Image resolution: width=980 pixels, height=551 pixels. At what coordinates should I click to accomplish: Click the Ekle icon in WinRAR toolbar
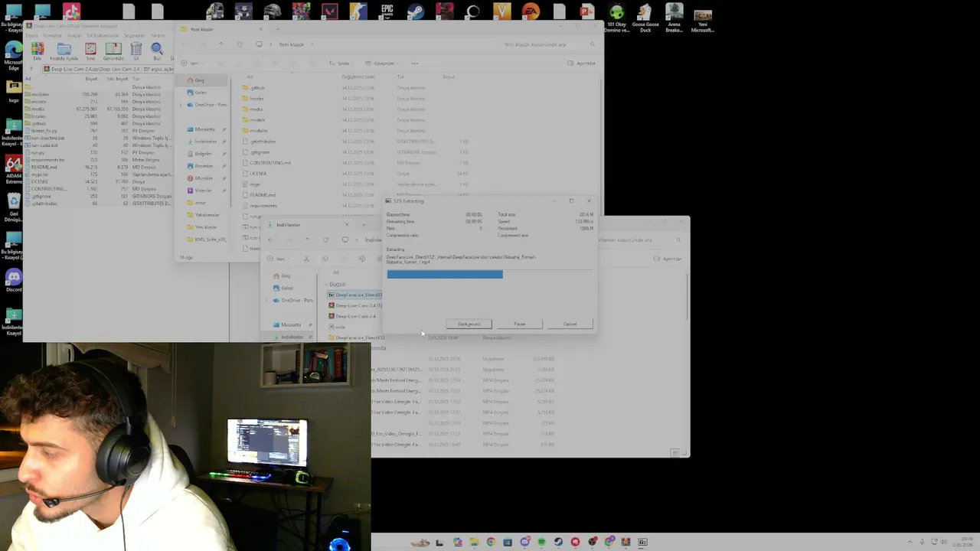point(37,52)
